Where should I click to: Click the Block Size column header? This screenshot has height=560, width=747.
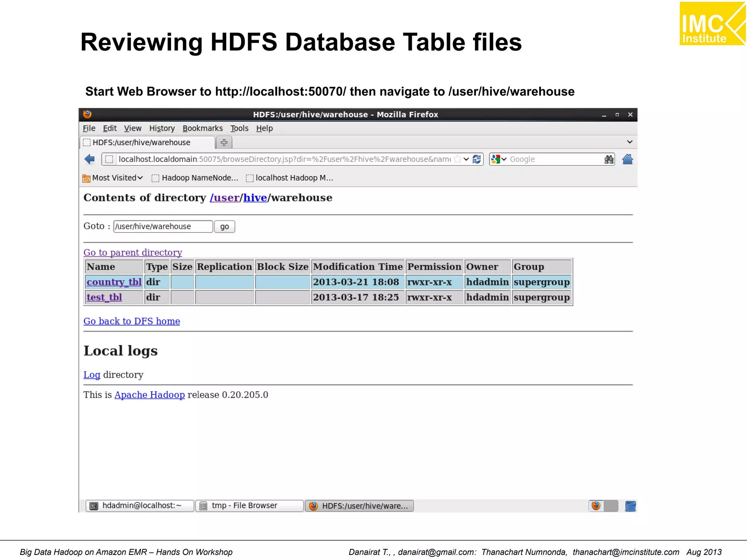click(x=283, y=267)
